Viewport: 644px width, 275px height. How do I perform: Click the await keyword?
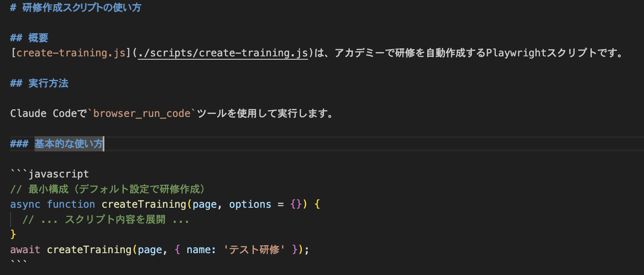[x=25, y=249]
